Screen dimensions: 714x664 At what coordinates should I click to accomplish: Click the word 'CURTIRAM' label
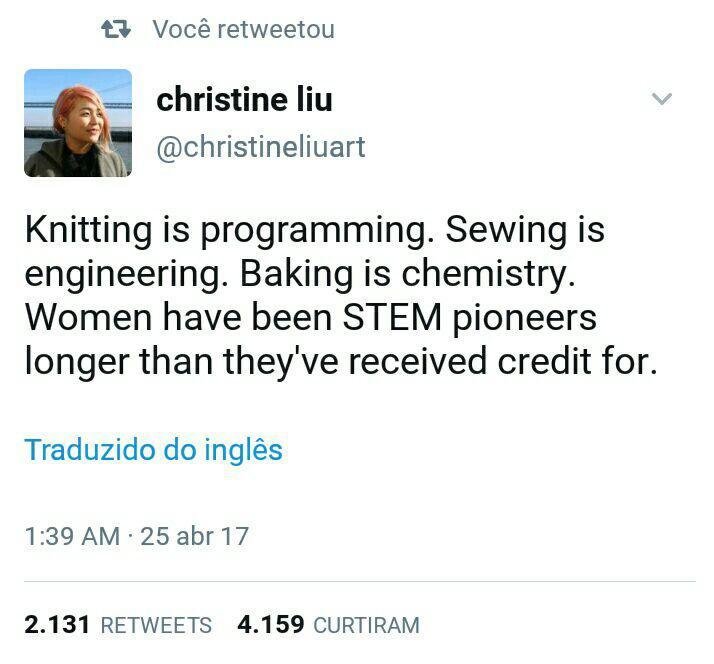click(x=367, y=625)
